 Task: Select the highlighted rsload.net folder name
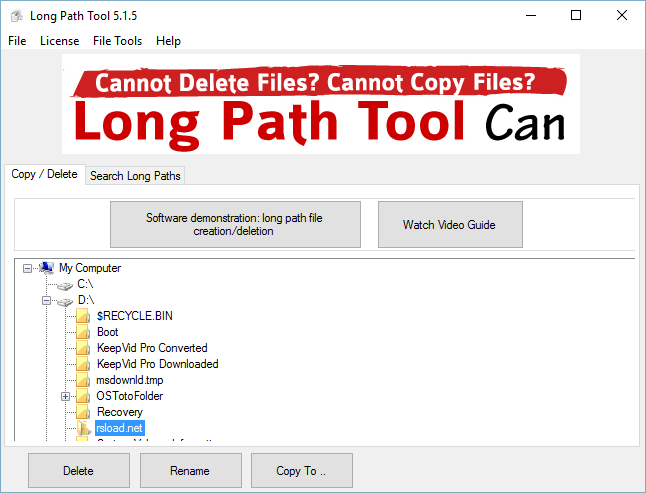[119, 428]
